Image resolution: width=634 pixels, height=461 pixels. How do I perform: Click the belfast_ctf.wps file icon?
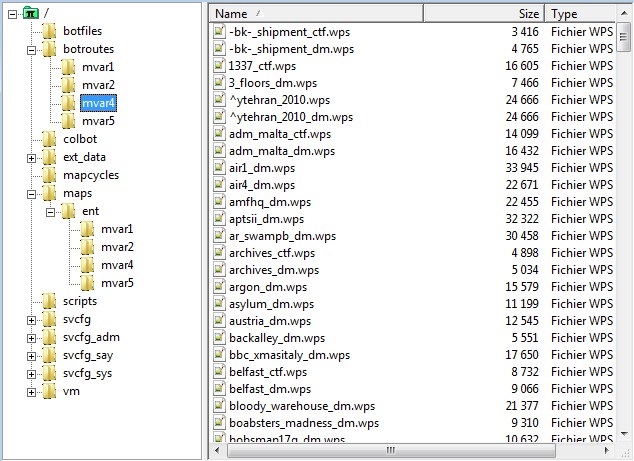pyautogui.click(x=220, y=372)
